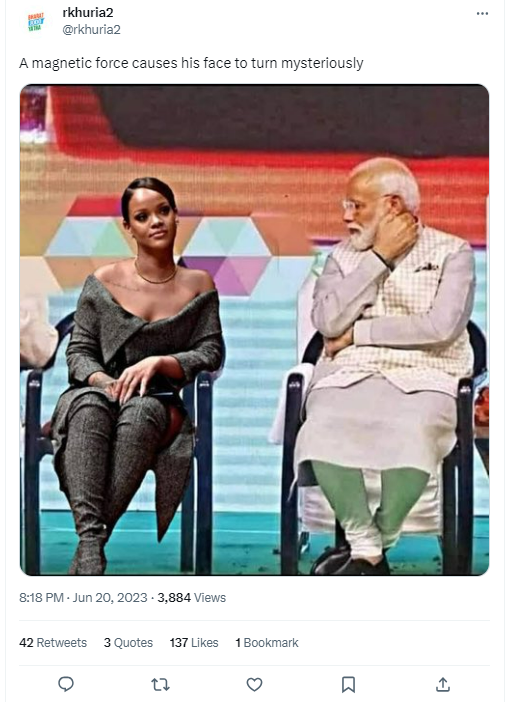Click the retweet arrows icon

coord(160,684)
